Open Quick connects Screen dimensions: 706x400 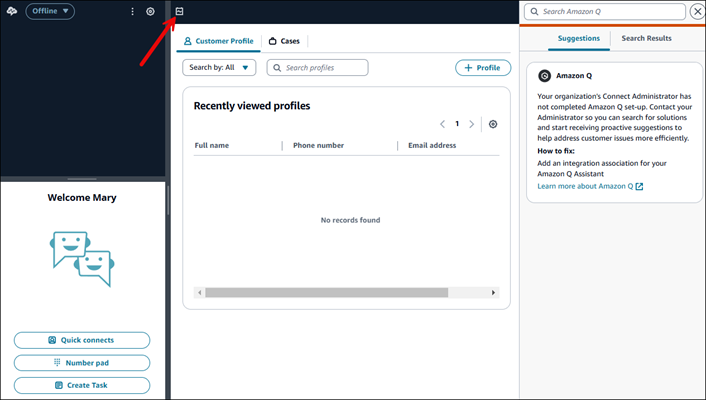82,340
